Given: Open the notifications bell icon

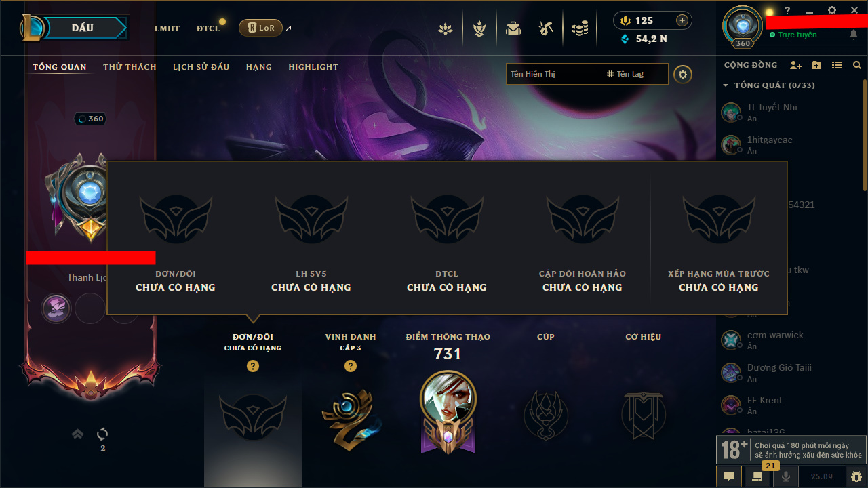Looking at the screenshot, I should (x=853, y=35).
